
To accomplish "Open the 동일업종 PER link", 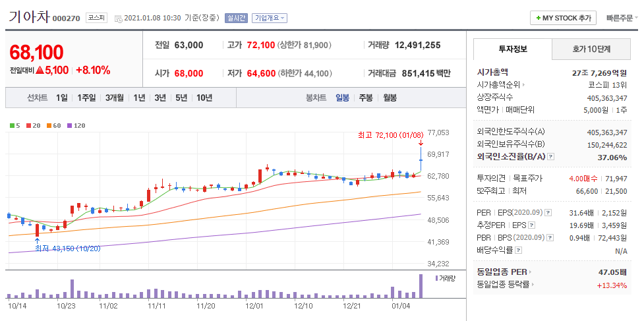I will pyautogui.click(x=502, y=272).
